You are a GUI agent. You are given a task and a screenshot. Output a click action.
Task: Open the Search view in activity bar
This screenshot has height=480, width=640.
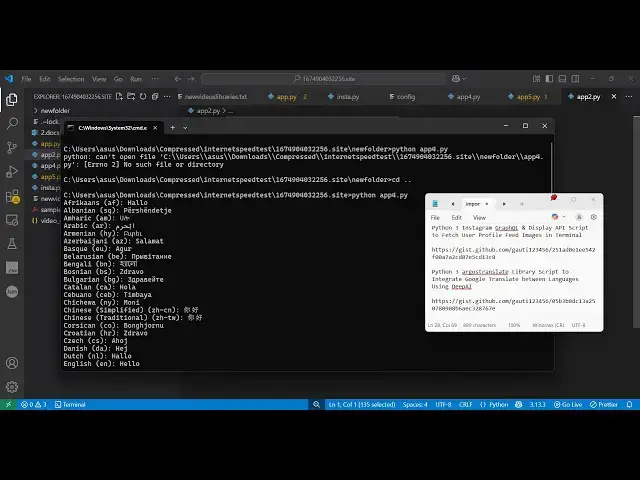point(12,123)
